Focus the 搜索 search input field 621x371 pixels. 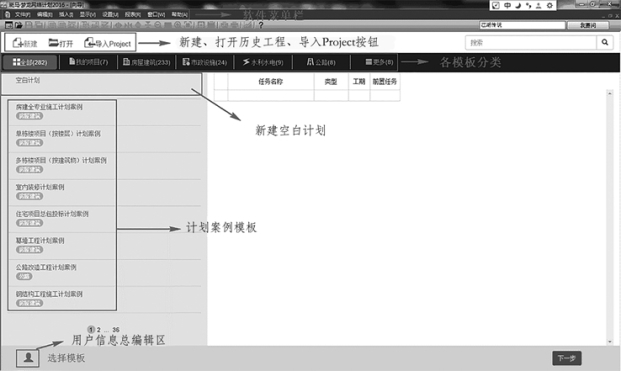(531, 42)
